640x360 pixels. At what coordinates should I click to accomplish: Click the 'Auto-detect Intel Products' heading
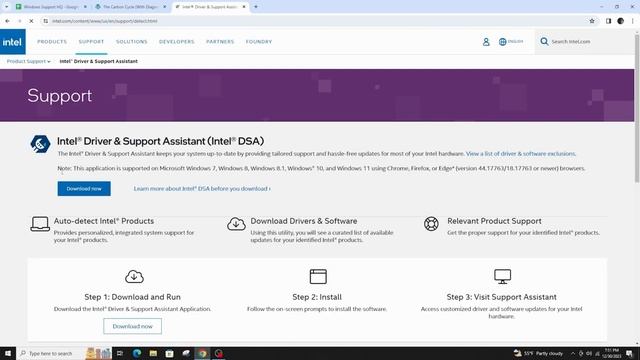104,221
